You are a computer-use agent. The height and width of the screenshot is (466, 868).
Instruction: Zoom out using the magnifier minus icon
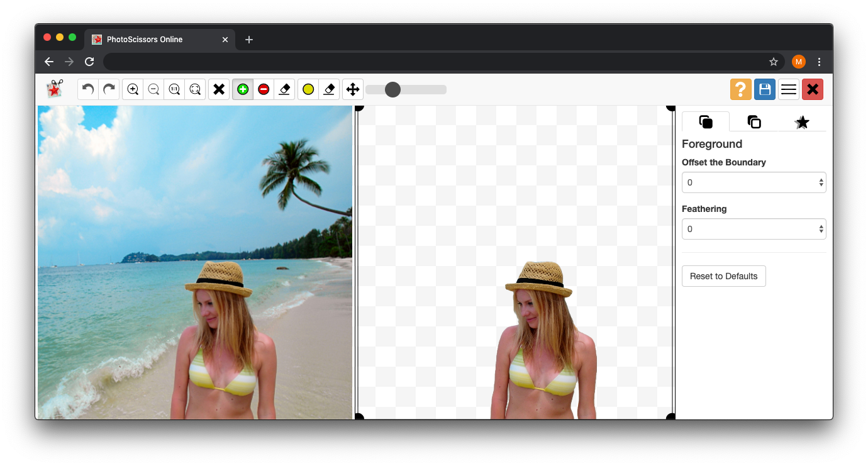tap(153, 89)
